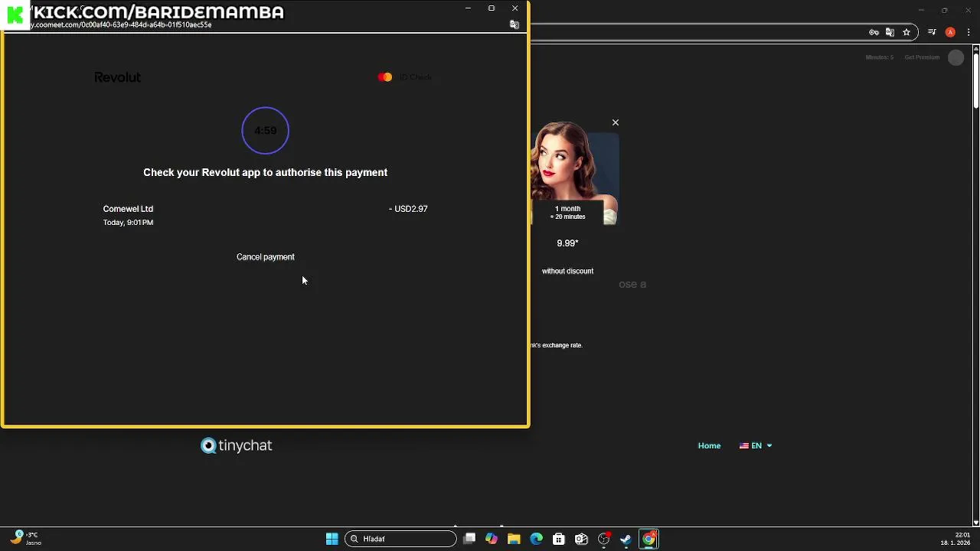
Task: Click the Minutes: 5 counter
Action: coord(879,57)
